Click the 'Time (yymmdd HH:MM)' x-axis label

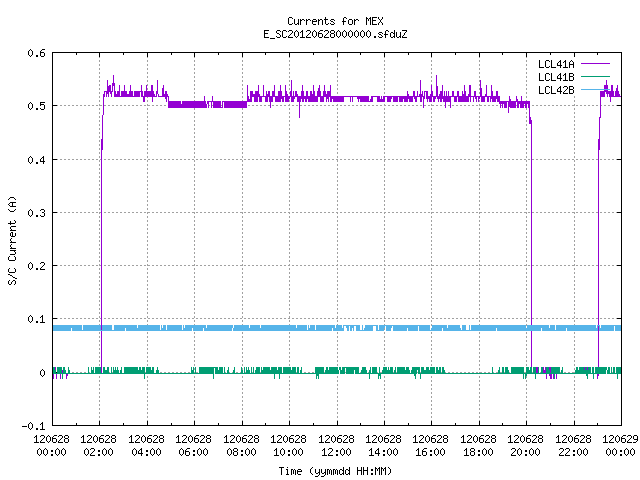335,471
